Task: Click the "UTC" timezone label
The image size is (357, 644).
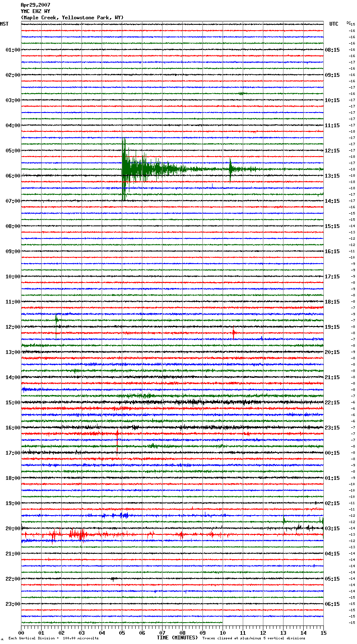Action: [x=333, y=24]
